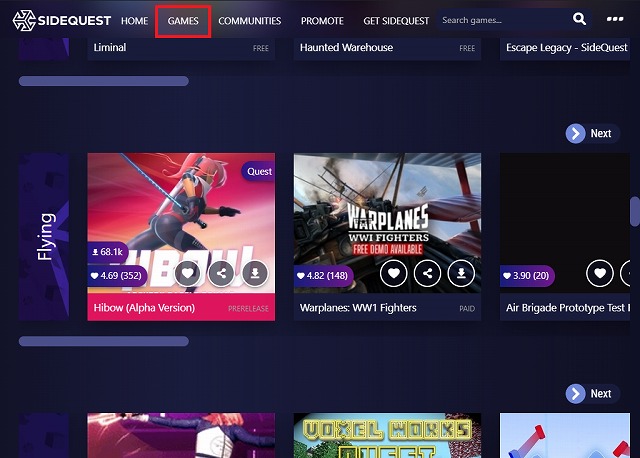
Task: Click Hibow 68.1k downloads badge
Action: point(108,252)
